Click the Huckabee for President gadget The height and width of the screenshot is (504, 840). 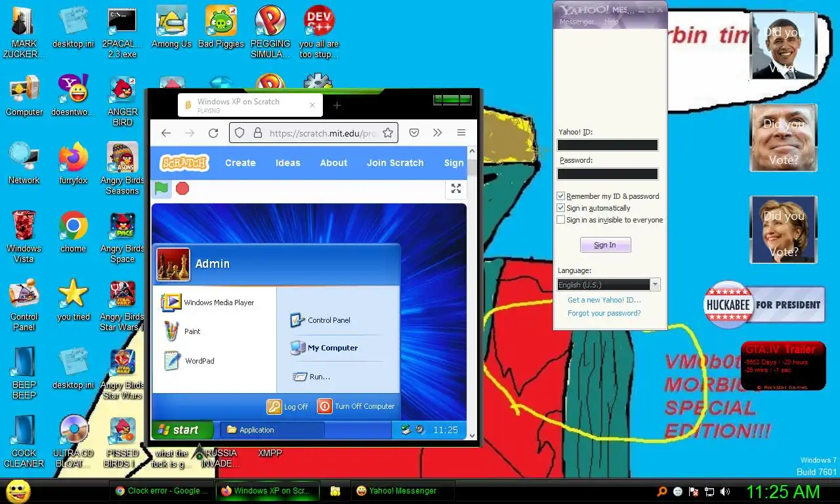click(765, 305)
